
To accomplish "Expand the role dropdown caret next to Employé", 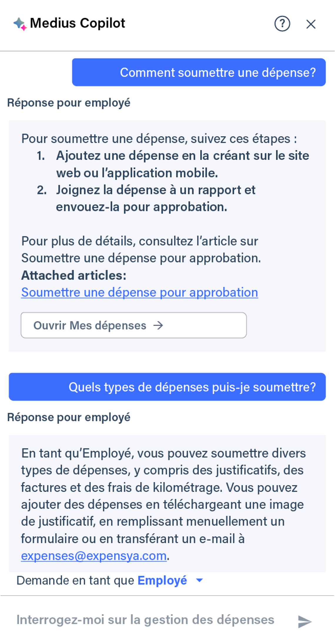I will coord(200,580).
